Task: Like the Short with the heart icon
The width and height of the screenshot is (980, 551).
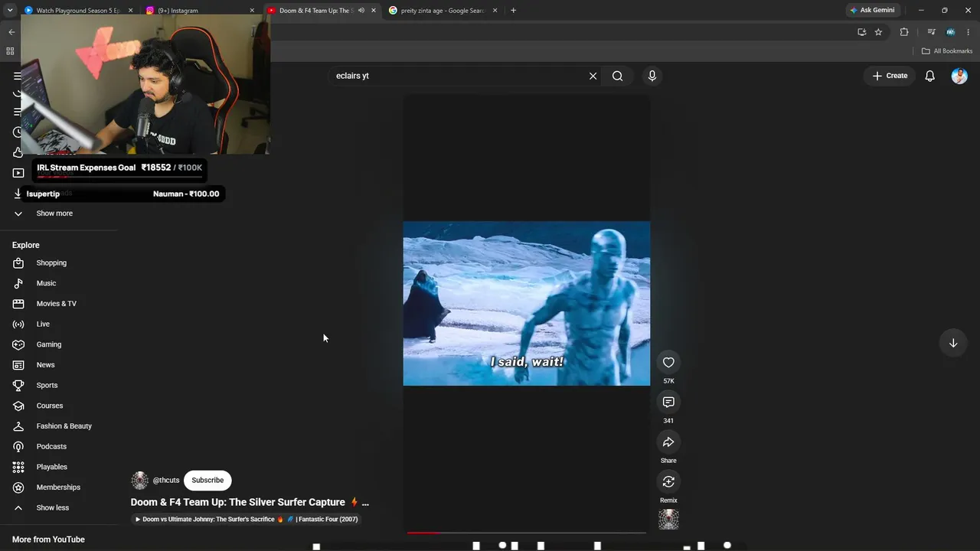Action: pyautogui.click(x=668, y=363)
